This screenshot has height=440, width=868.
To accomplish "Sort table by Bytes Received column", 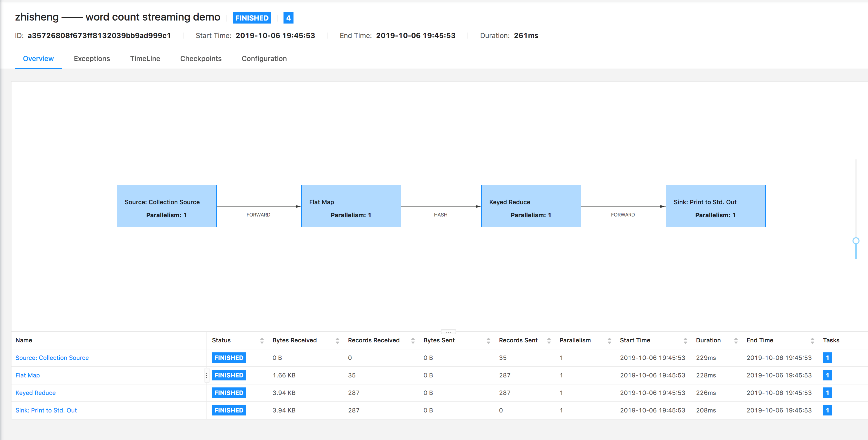I will (x=337, y=340).
